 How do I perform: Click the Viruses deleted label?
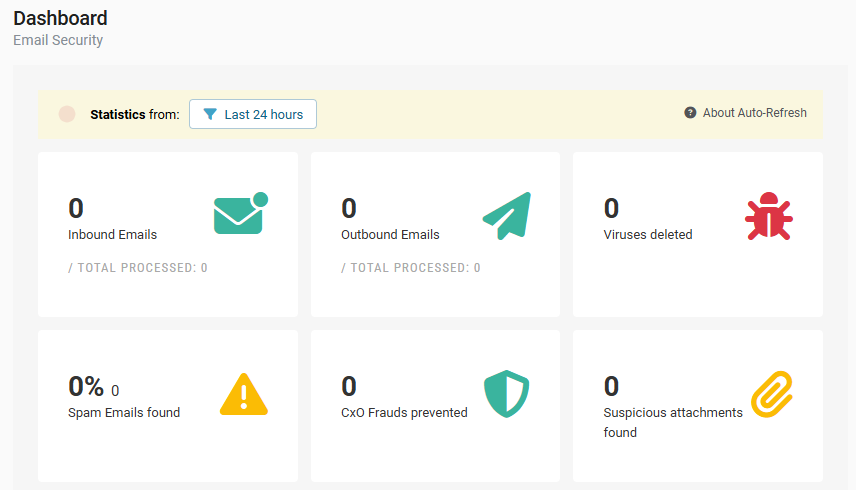click(647, 235)
